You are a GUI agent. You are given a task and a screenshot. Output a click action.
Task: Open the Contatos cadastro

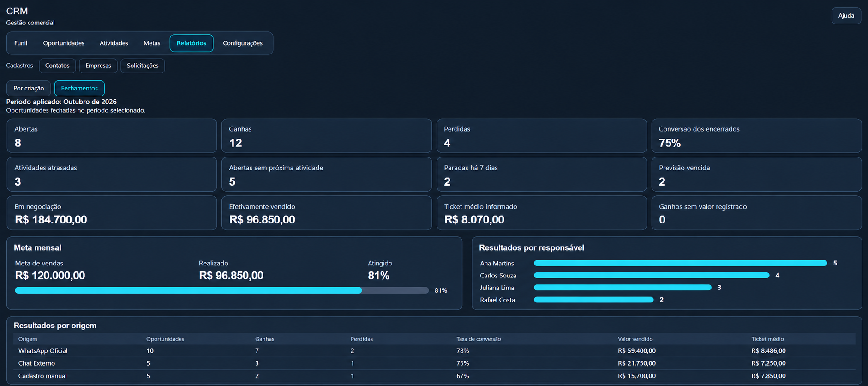pyautogui.click(x=57, y=66)
